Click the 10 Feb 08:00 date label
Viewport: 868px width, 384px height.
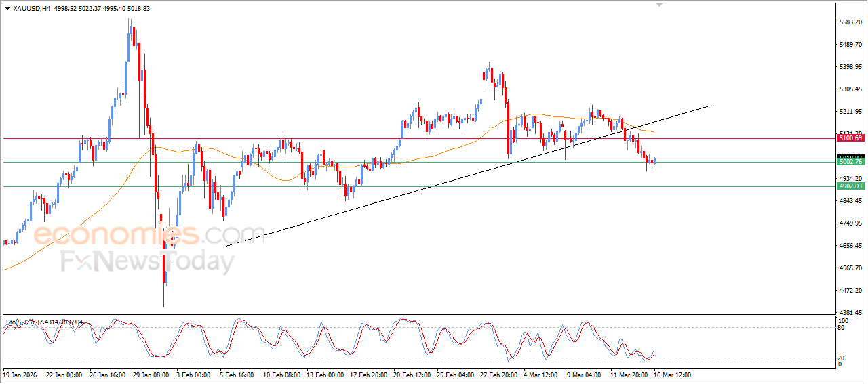(x=281, y=374)
